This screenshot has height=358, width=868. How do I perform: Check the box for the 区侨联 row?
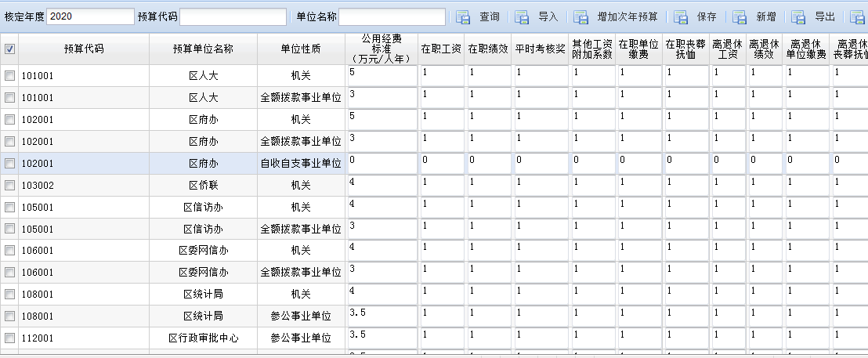click(10, 186)
